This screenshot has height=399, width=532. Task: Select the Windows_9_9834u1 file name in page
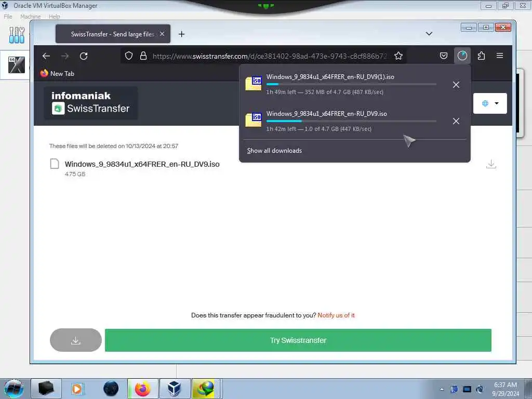pos(142,164)
